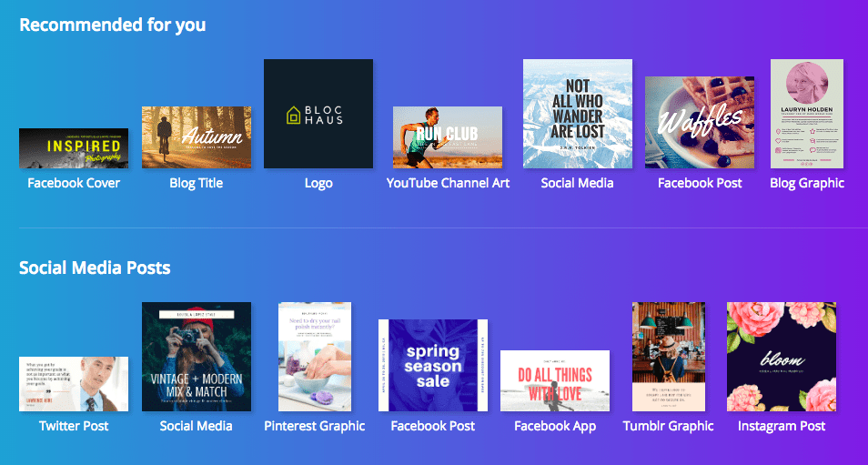Viewport: 868px width, 465px height.
Task: Choose the Bloc Haus Logo template
Action: click(x=318, y=114)
